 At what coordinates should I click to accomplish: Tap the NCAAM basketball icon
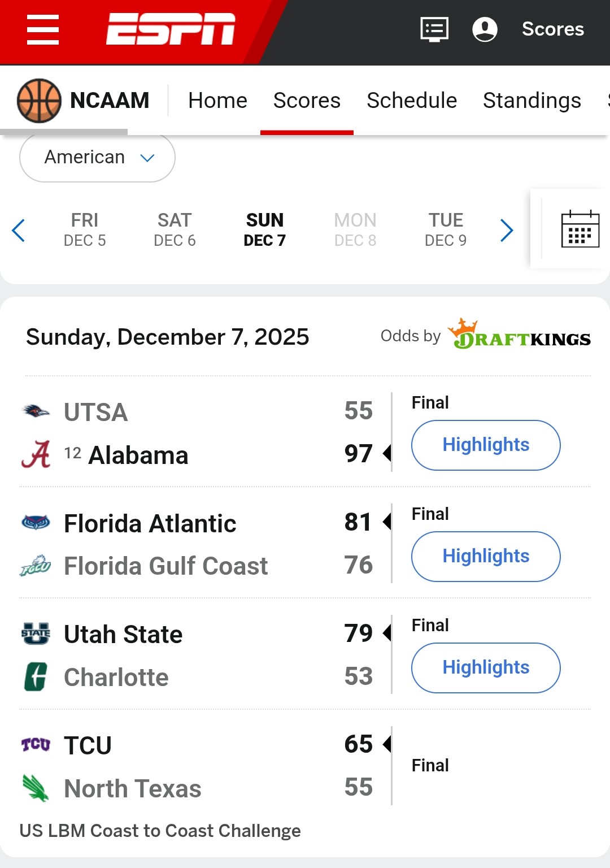[39, 101]
